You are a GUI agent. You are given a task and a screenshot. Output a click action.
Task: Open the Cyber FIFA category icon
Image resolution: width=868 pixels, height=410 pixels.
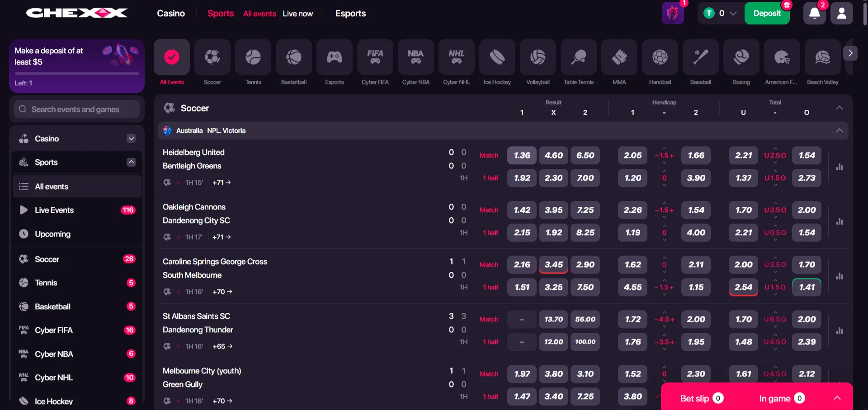click(375, 57)
